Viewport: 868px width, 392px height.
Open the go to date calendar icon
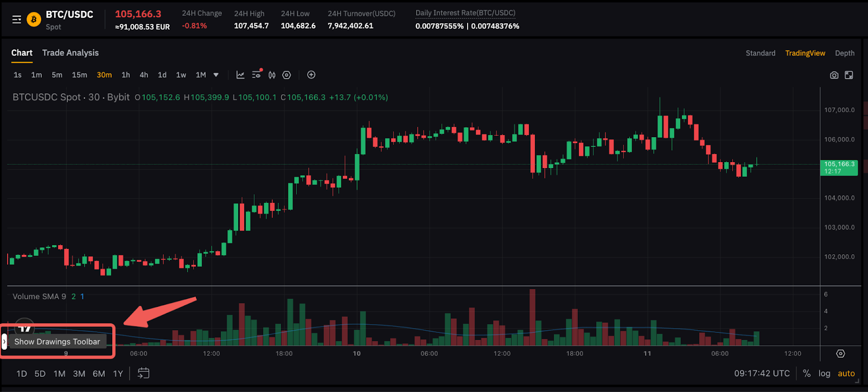pos(143,373)
